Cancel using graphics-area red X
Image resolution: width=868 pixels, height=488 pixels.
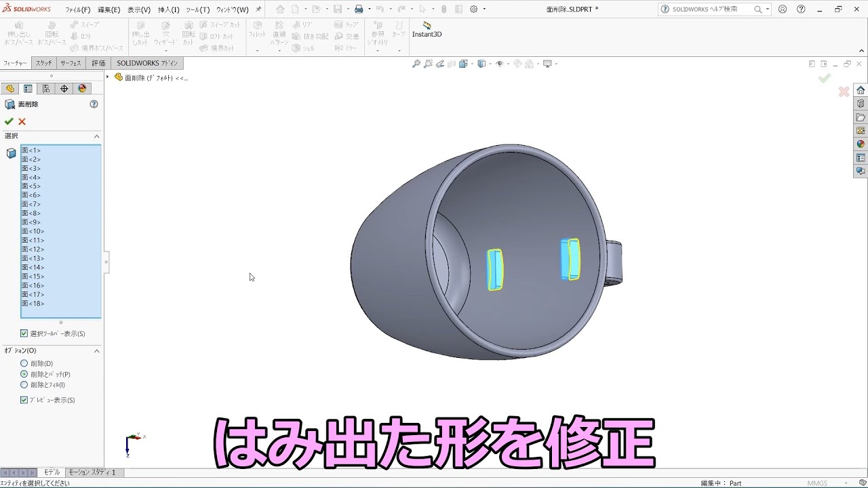tap(844, 91)
